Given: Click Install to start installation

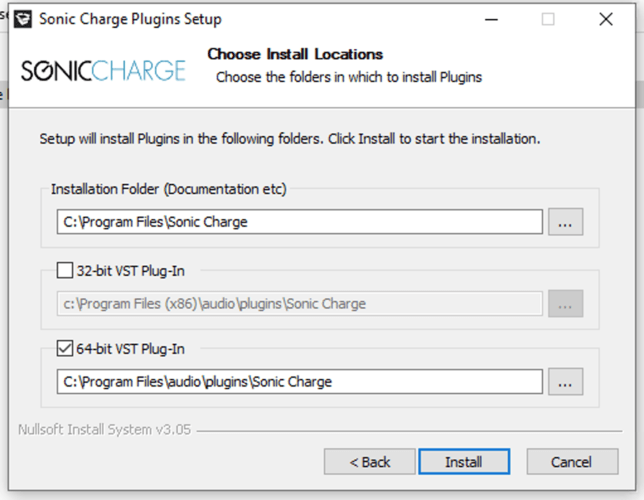Looking at the screenshot, I should coord(464,462).
